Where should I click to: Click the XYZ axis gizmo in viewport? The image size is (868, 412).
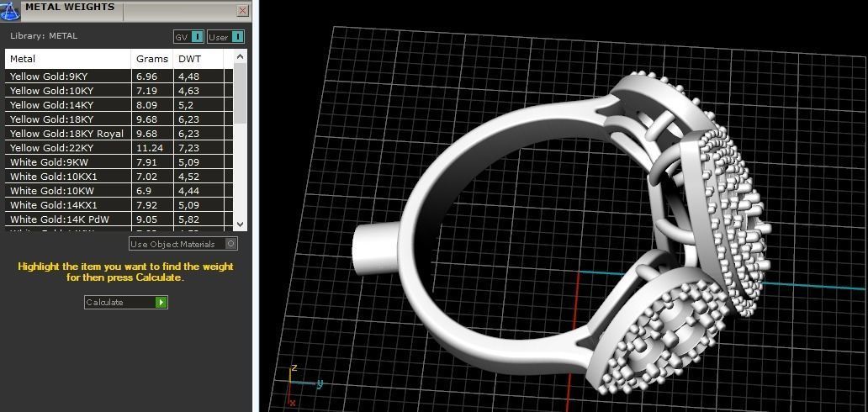click(304, 385)
